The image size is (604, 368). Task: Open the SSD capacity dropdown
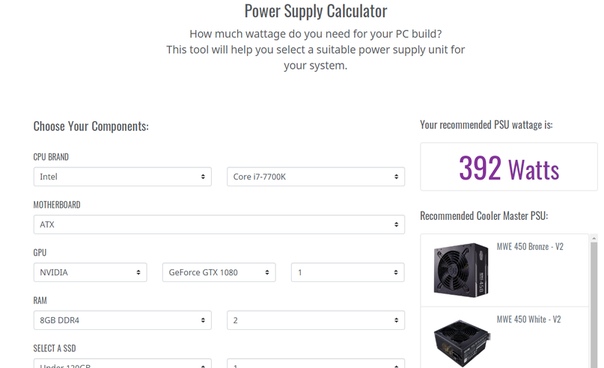[x=122, y=363]
